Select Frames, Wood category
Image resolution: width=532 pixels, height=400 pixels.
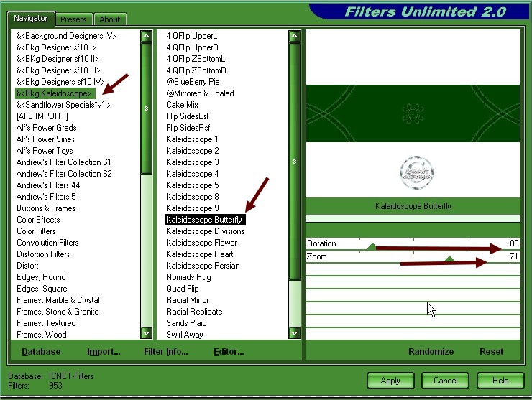(x=42, y=335)
